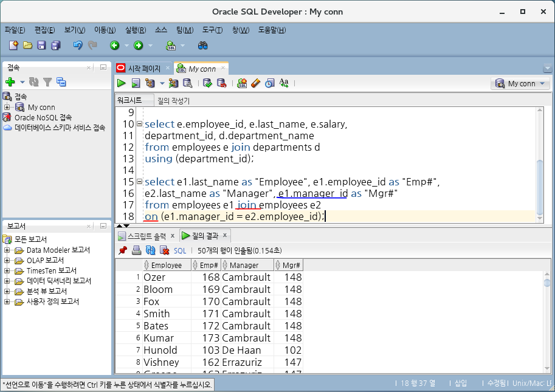Viewport: 555px width, 392px height.
Task: Click the Rollback icon
Action: pos(222,83)
